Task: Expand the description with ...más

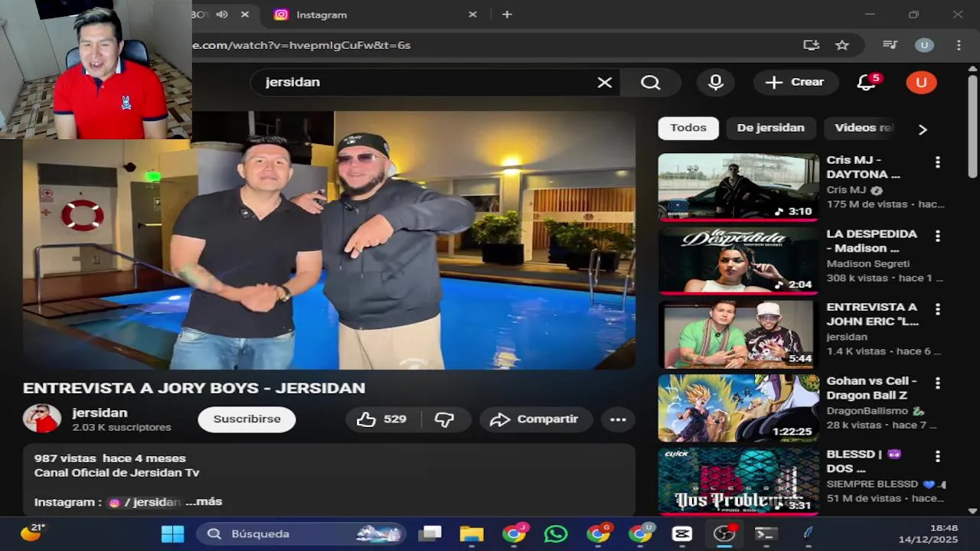Action: click(204, 502)
